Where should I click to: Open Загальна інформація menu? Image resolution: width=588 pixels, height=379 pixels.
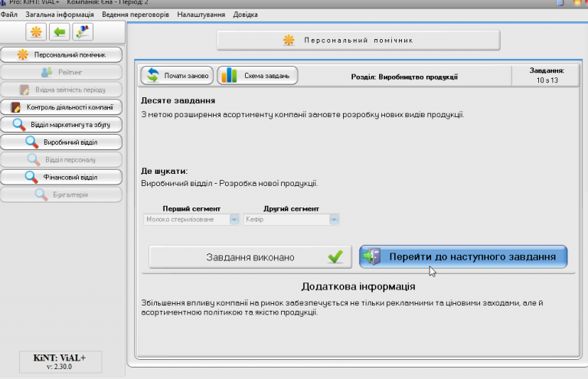[x=60, y=15]
